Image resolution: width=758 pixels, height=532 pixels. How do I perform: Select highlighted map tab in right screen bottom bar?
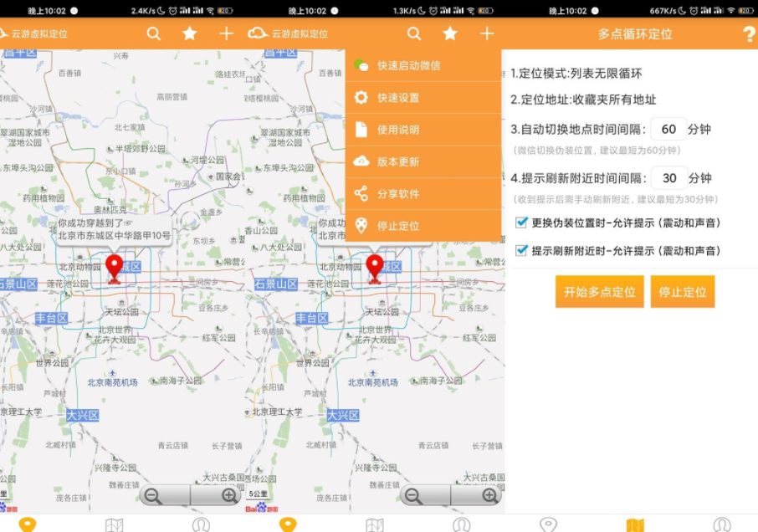pyautogui.click(x=635, y=524)
